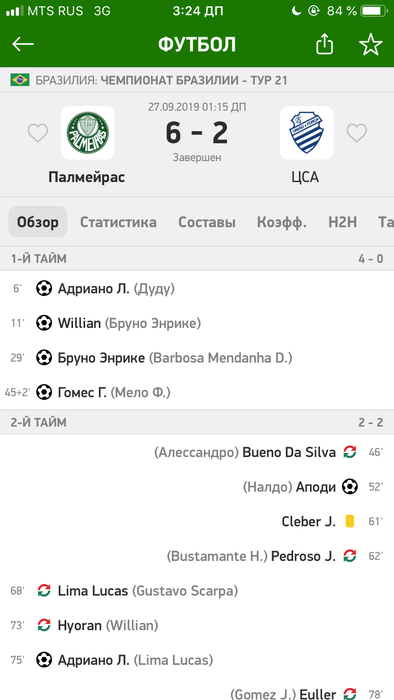The image size is (394, 700).
Task: Collapse the 2-й тайм section header
Action: [x=197, y=422]
